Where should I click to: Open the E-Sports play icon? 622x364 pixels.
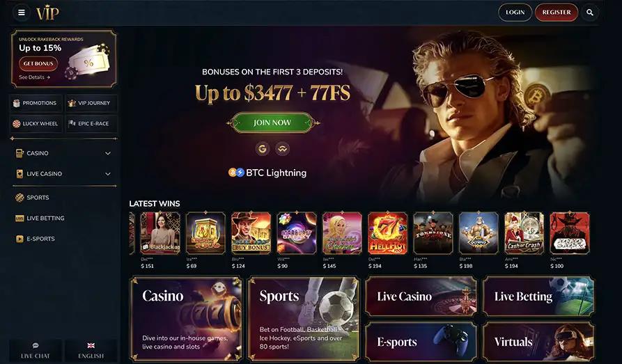[x=20, y=239]
